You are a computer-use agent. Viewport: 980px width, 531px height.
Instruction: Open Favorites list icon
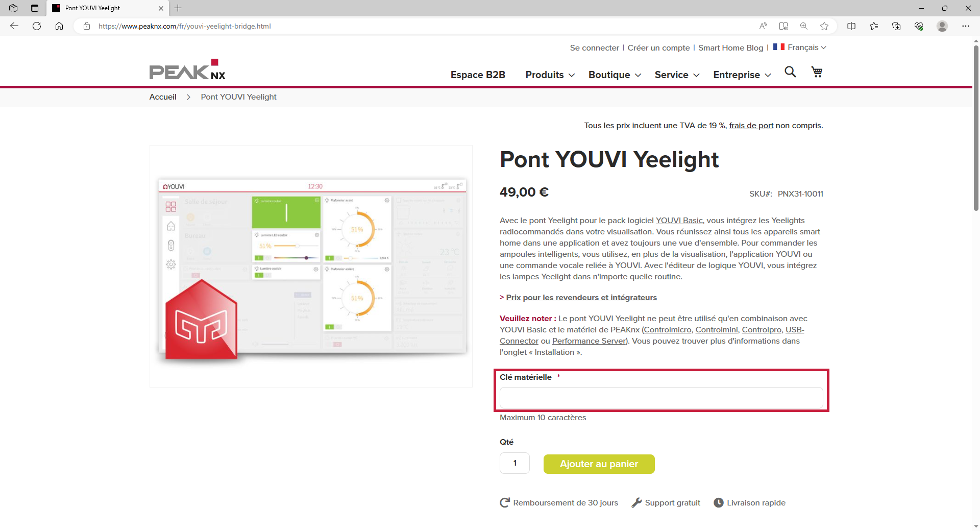pyautogui.click(x=874, y=26)
